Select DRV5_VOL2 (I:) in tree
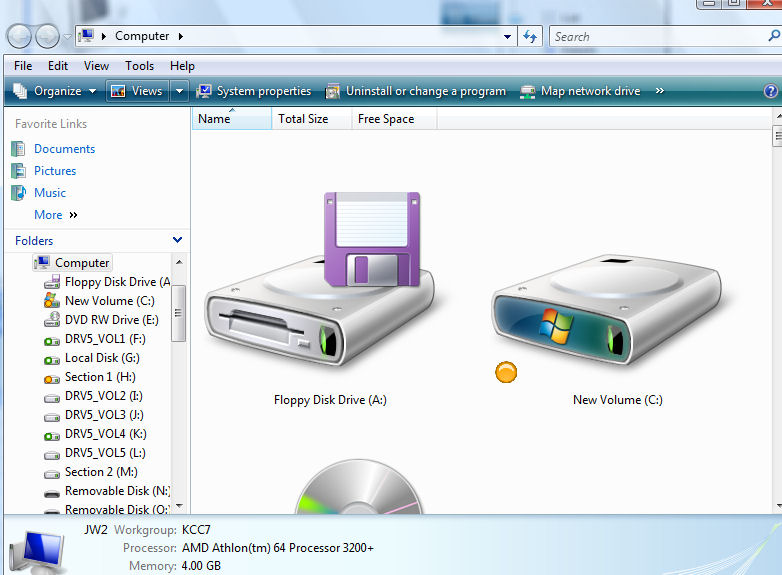 point(104,395)
